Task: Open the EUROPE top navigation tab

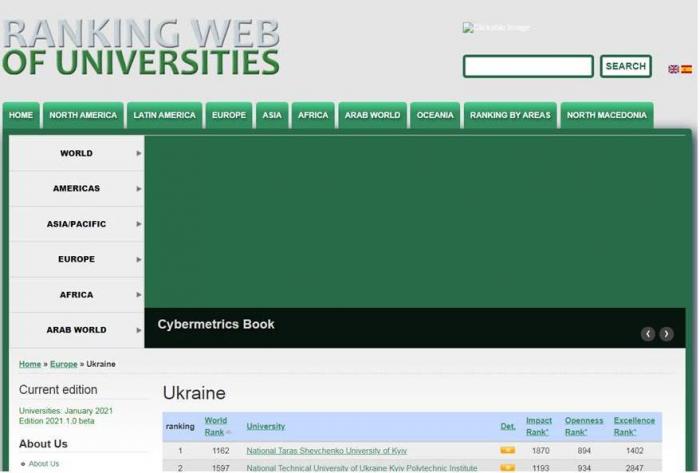Action: (x=229, y=115)
